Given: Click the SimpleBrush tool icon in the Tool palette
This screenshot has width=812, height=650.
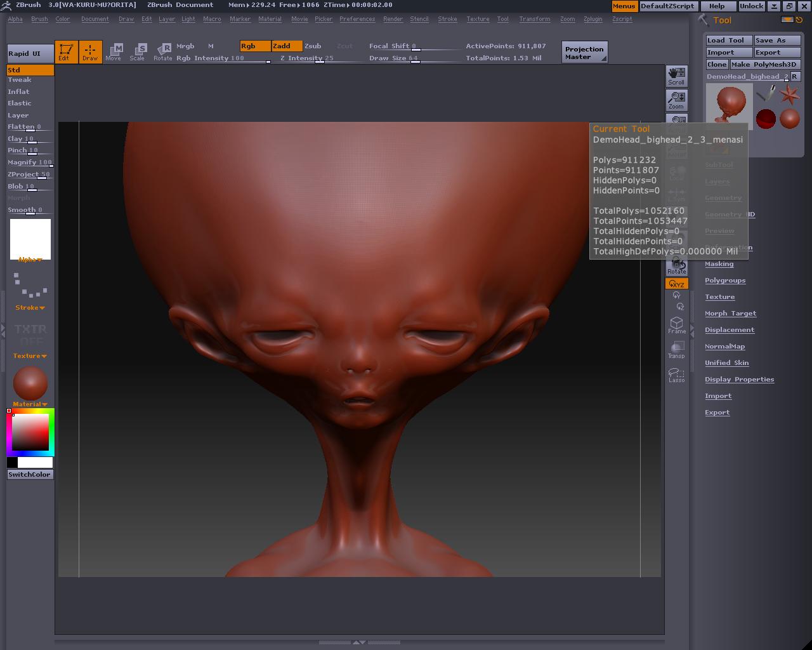Looking at the screenshot, I should (766, 95).
